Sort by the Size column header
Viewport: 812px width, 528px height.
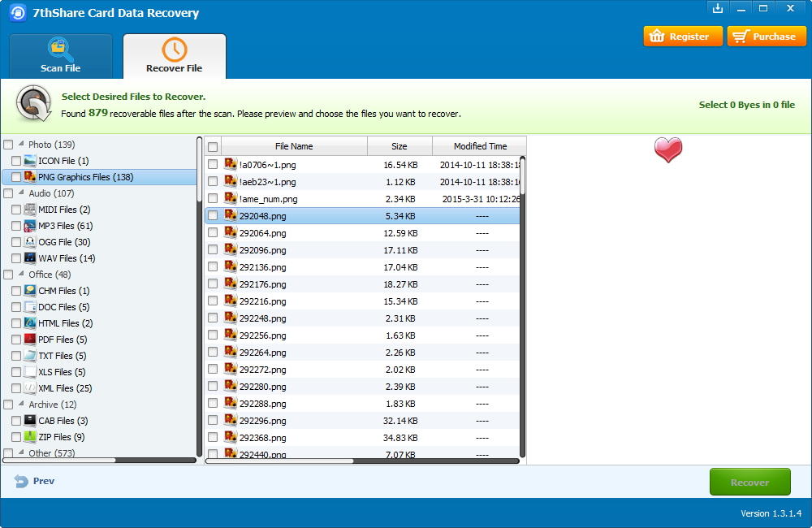400,146
